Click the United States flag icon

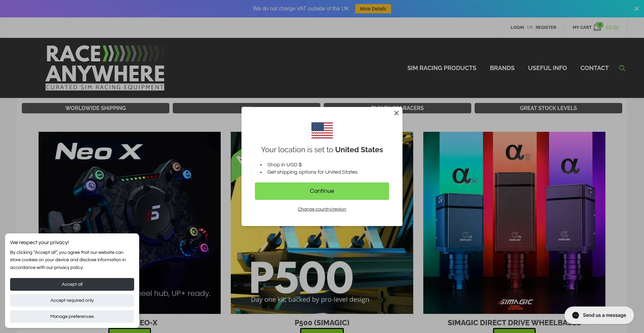[322, 130]
